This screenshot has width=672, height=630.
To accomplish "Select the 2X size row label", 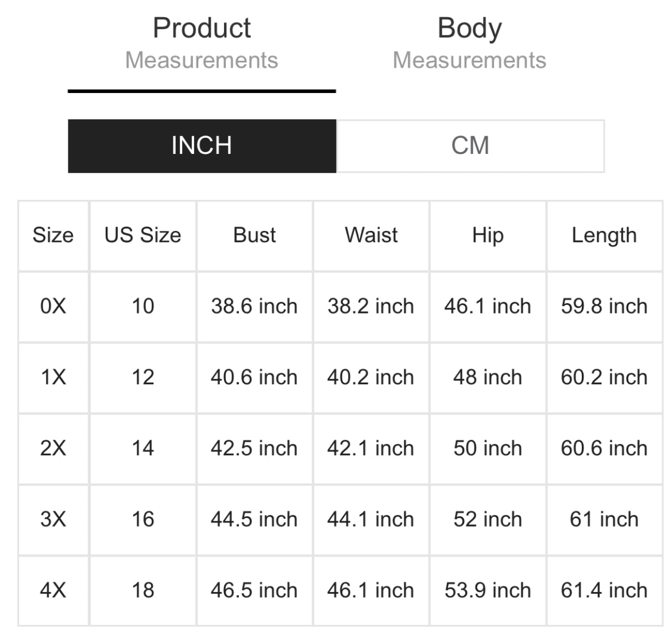I will click(53, 449).
